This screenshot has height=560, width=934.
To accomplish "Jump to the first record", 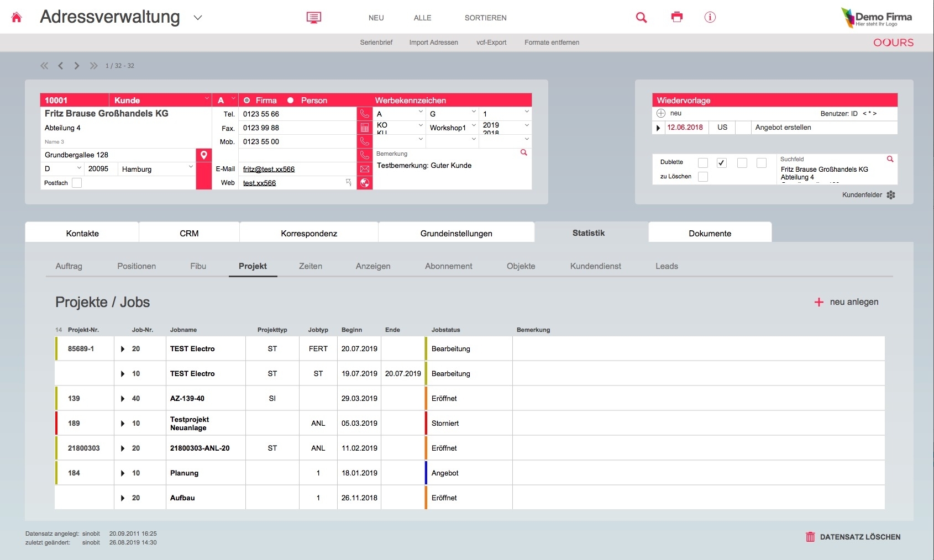I will [44, 66].
